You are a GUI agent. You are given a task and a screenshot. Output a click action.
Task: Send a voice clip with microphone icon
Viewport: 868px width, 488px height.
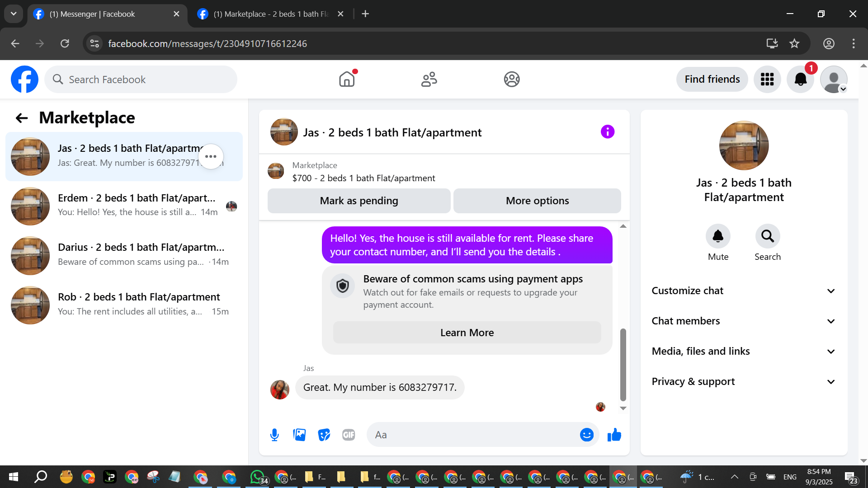tap(274, 435)
